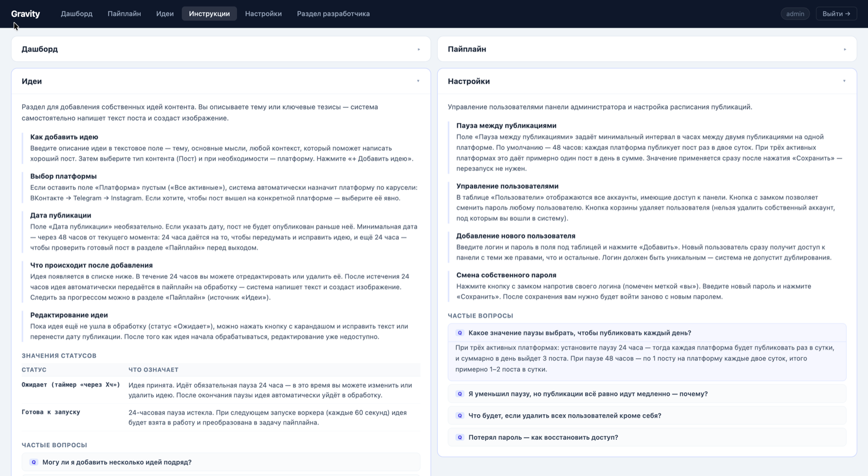Switch to the Идеи navigation tab
The image size is (868, 476).
tap(165, 14)
